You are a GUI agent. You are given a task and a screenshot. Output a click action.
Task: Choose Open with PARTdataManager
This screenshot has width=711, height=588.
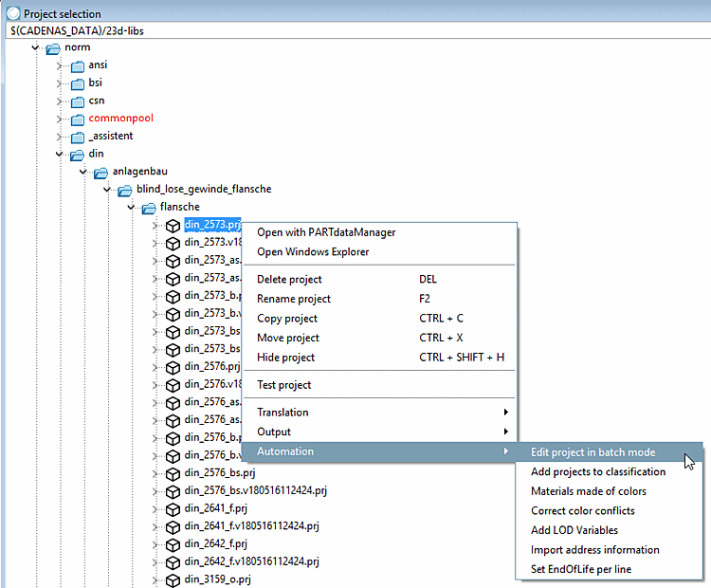pos(326,232)
